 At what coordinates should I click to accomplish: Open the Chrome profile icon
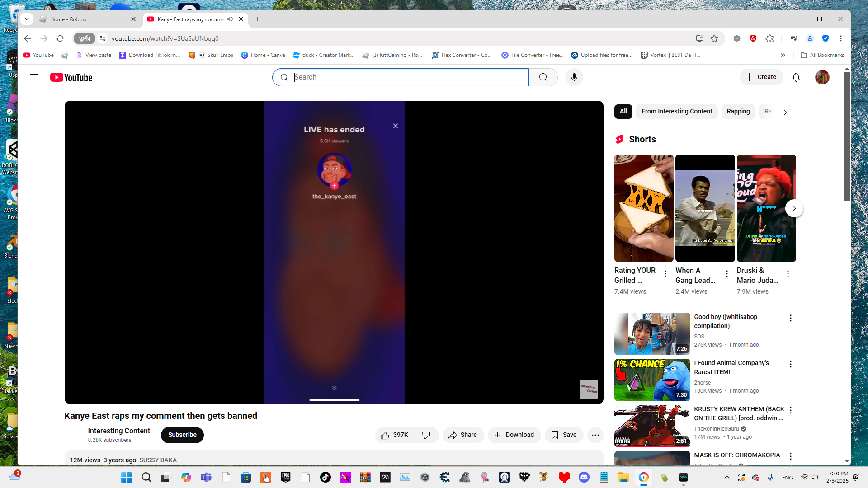click(x=810, y=38)
